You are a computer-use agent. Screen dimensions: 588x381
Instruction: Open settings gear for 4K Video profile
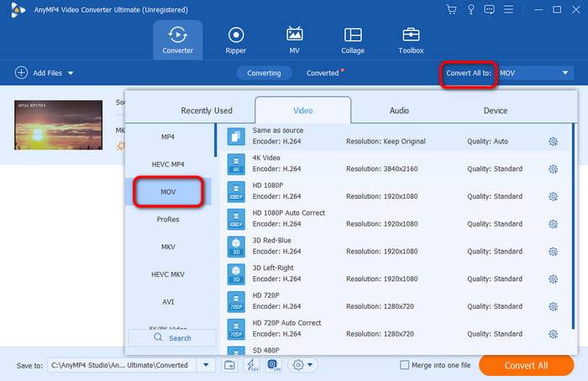click(553, 169)
